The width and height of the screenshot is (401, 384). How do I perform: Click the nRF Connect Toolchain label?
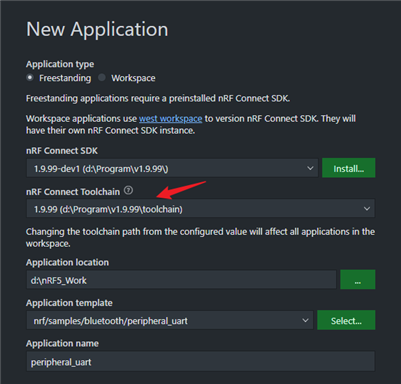tap(73, 192)
